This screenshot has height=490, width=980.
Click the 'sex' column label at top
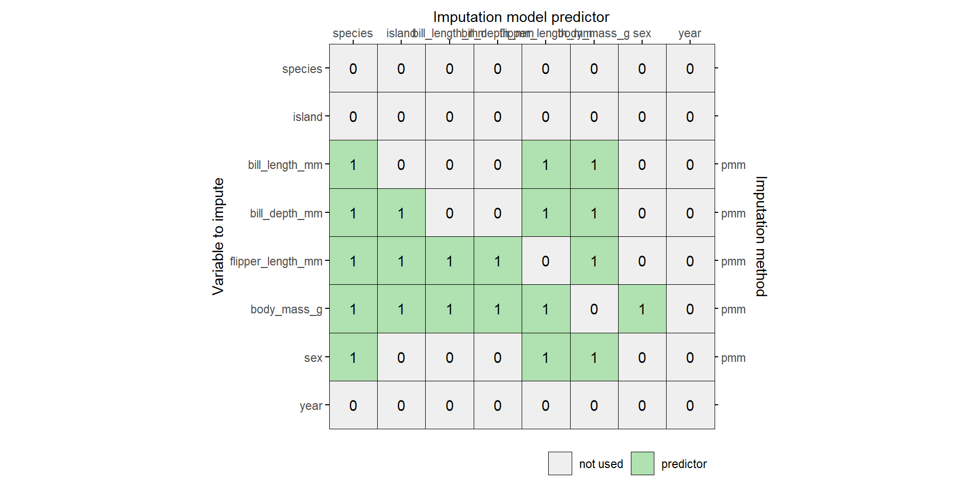tap(642, 34)
